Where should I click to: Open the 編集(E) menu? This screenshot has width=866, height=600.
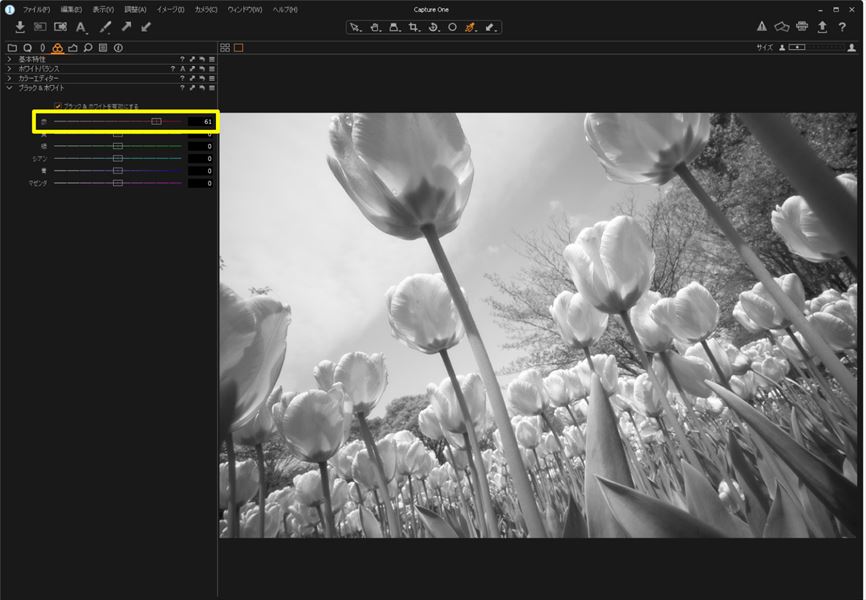71,9
